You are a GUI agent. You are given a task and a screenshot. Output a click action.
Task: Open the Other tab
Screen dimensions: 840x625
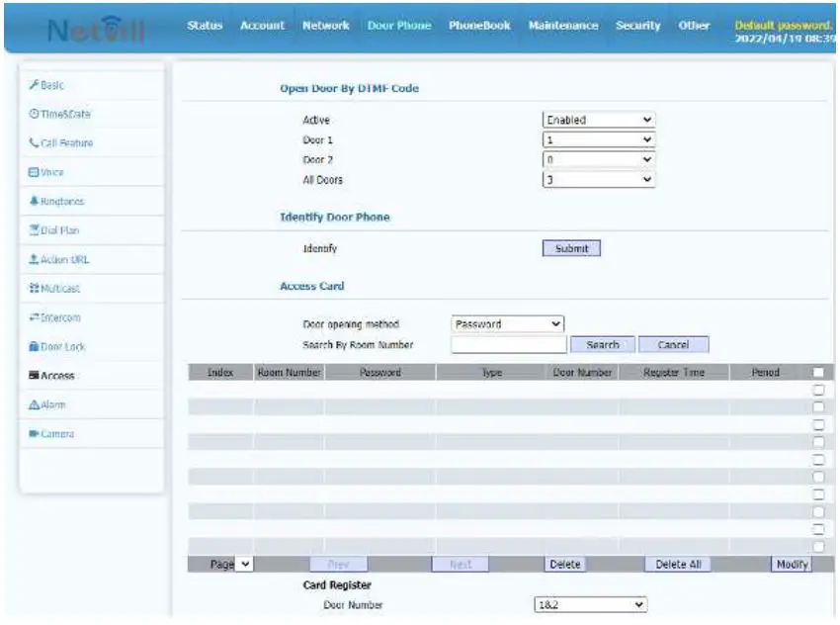pyautogui.click(x=694, y=25)
